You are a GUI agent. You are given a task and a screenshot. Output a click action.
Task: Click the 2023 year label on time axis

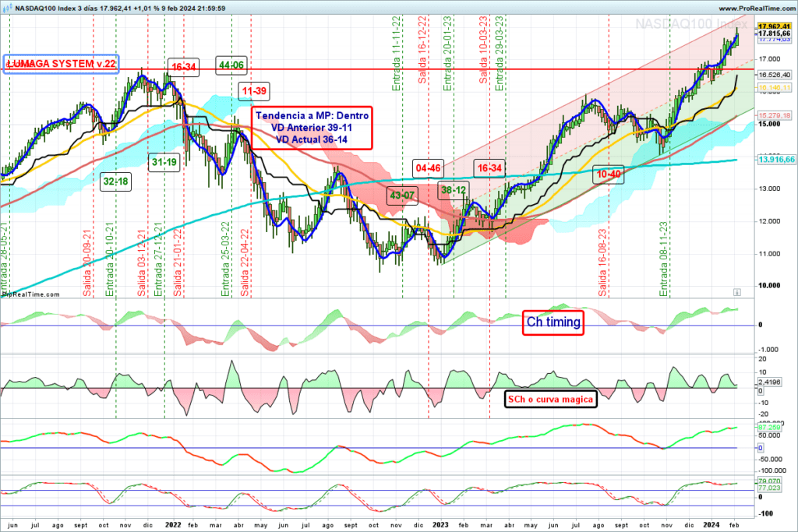440,525
